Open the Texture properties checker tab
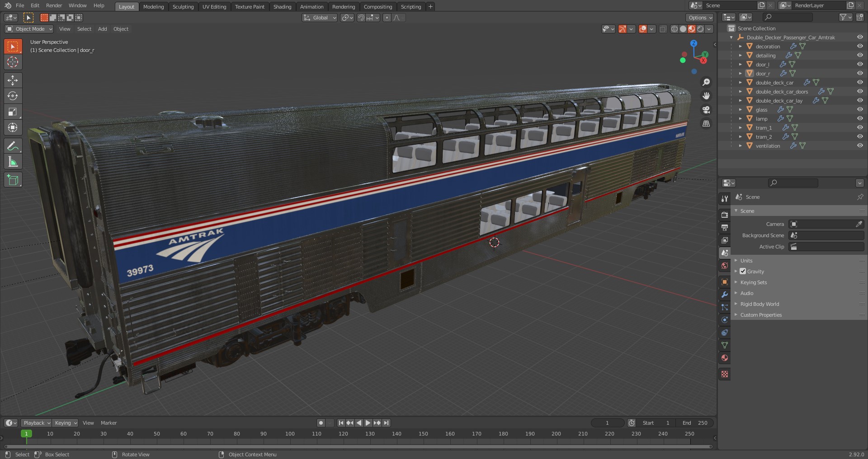 (725, 374)
